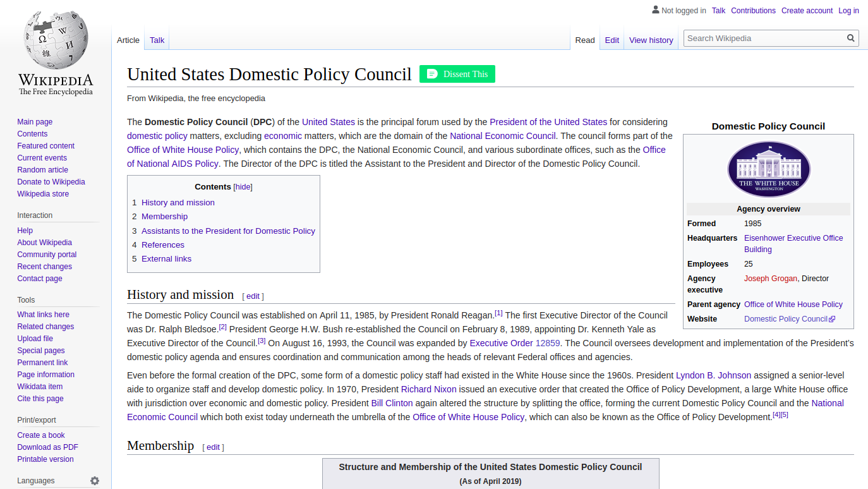This screenshot has height=489, width=868.
Task: Click reference footnote [1]
Action: coord(498,313)
